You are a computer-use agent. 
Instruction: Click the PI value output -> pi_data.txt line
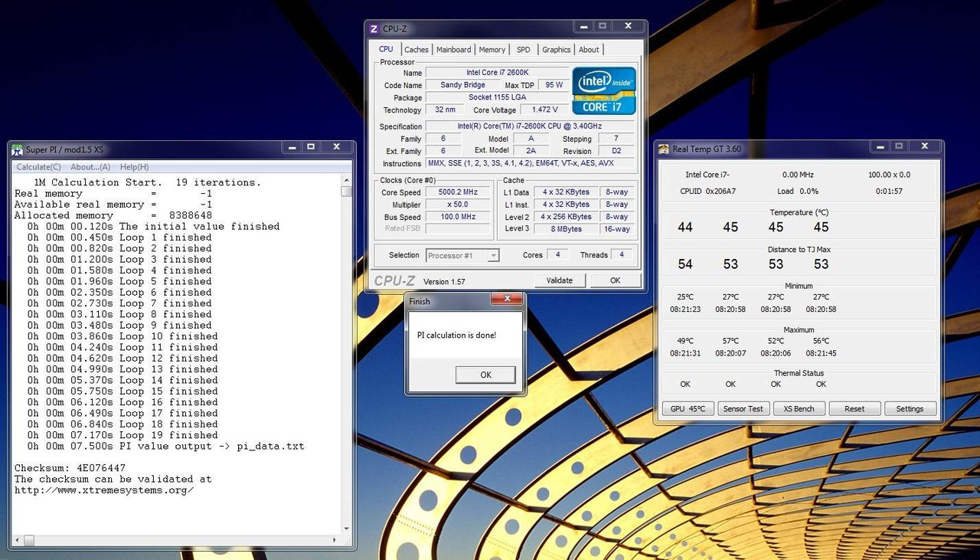pyautogui.click(x=166, y=446)
